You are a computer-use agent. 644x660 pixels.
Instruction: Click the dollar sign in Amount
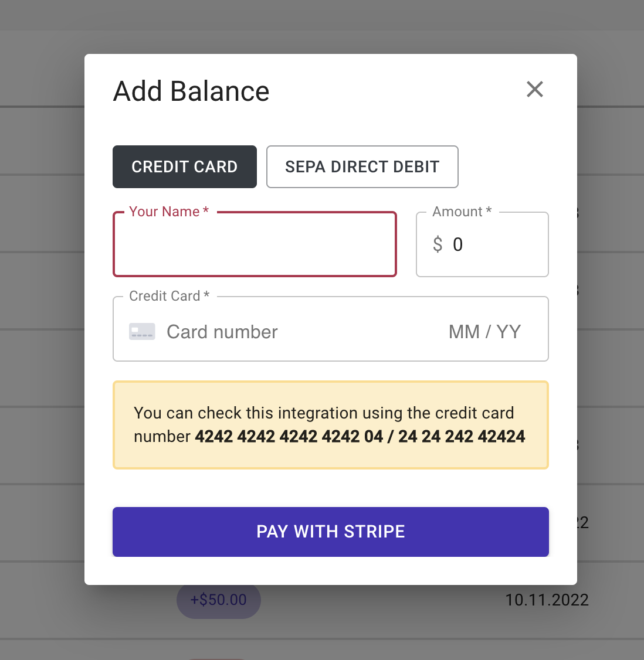(438, 244)
